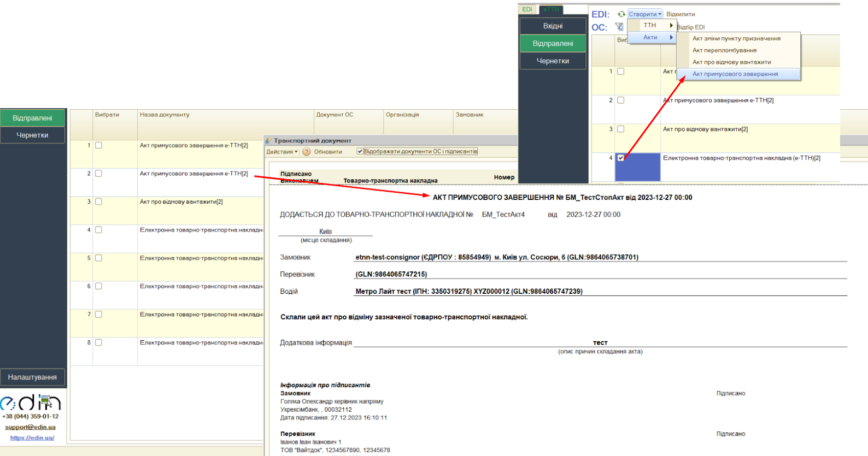Click the edin logo image
This screenshot has height=456, width=868.
pyautogui.click(x=31, y=403)
